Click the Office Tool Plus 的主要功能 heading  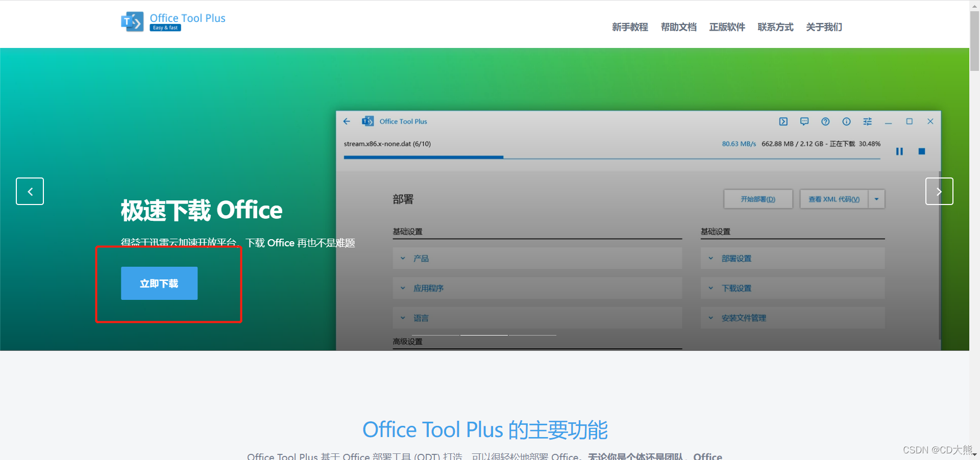[x=485, y=430]
